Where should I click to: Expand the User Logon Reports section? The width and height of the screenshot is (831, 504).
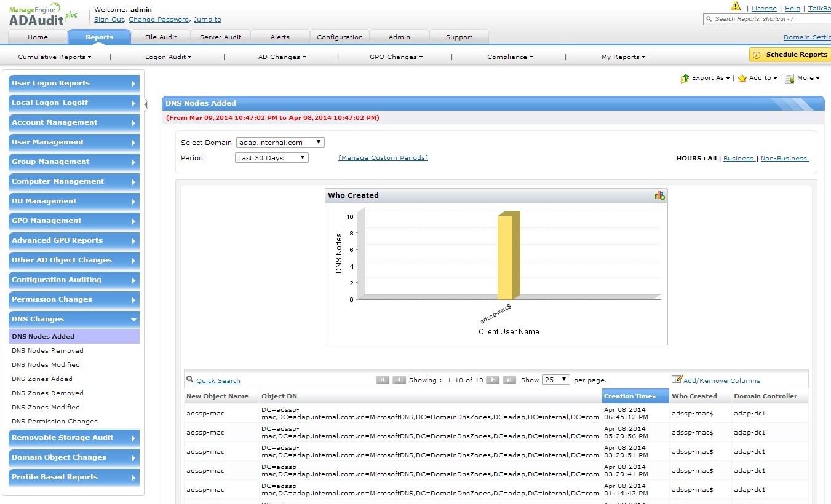point(74,84)
